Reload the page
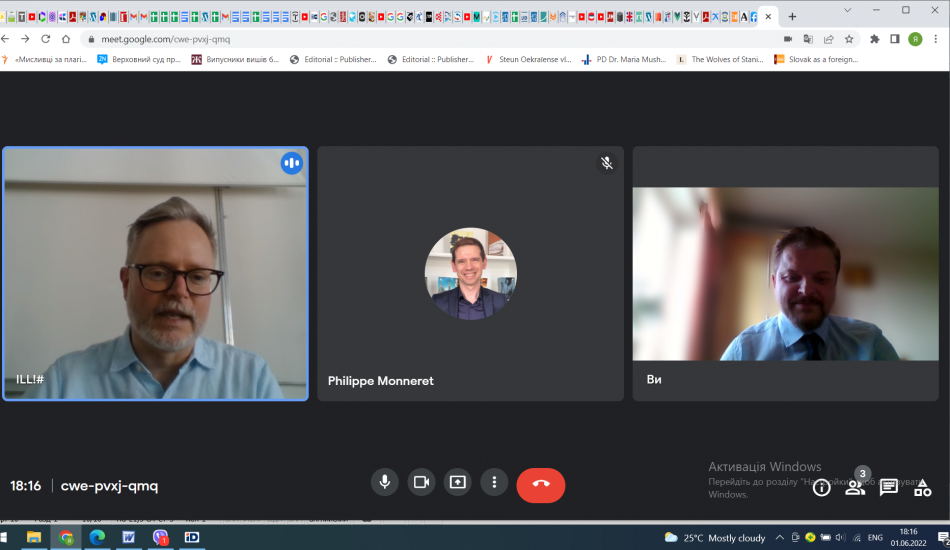 (x=45, y=39)
